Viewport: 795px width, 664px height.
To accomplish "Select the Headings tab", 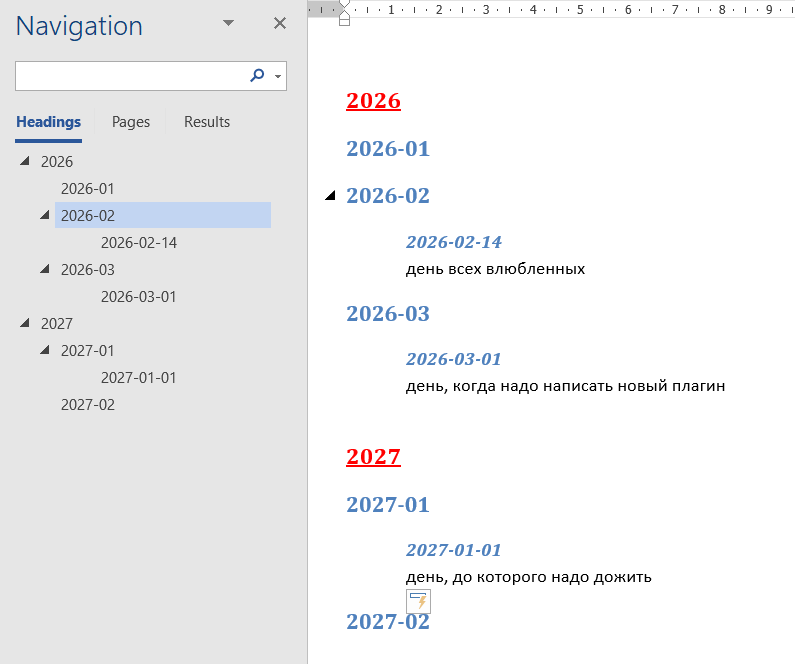I will (x=48, y=122).
